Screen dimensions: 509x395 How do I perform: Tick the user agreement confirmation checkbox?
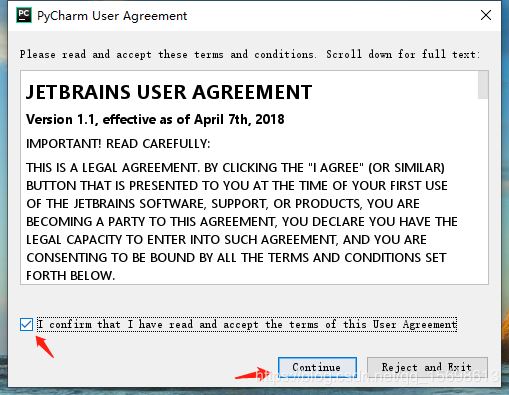pyautogui.click(x=26, y=324)
